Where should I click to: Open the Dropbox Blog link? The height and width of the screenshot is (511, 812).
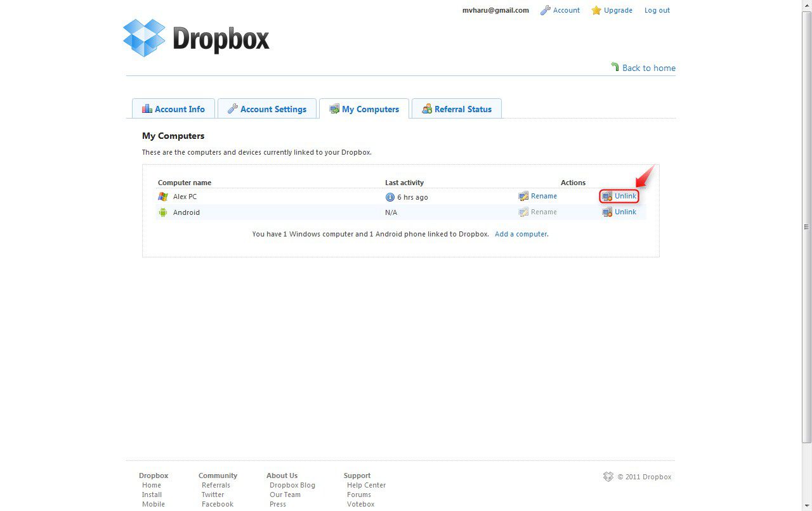(x=292, y=485)
